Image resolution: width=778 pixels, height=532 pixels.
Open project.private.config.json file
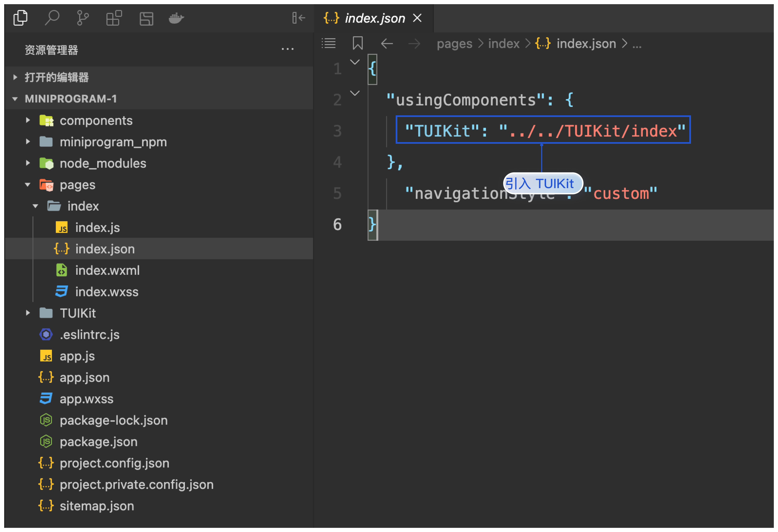pyautogui.click(x=159, y=484)
